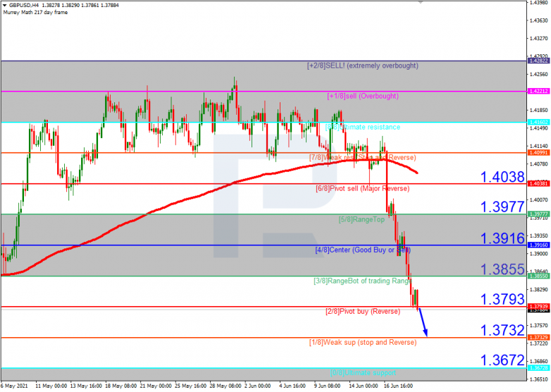The image size is (551, 392).
Task: Click the '6 May 2021' date label
Action: pyautogui.click(x=14, y=386)
